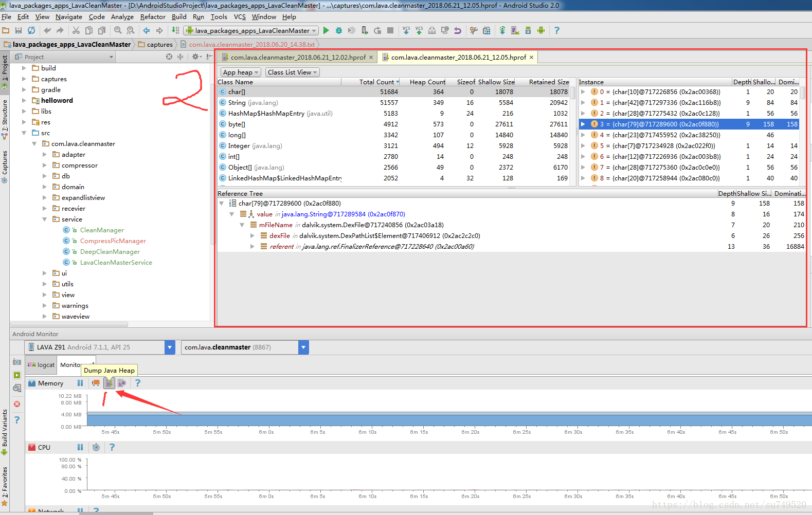Open Project panel settings gear
Image resolution: width=812 pixels, height=515 pixels.
pos(196,57)
